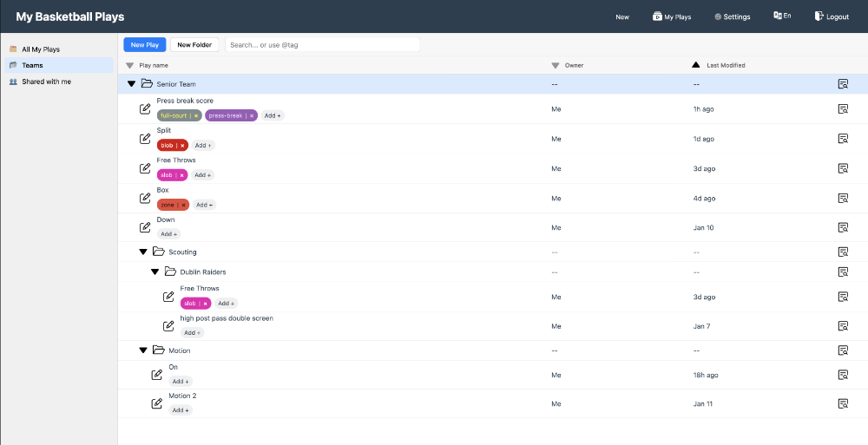Click the preview icon for the Dublin Raiders folder
Image resolution: width=868 pixels, height=445 pixels.
pyautogui.click(x=842, y=272)
